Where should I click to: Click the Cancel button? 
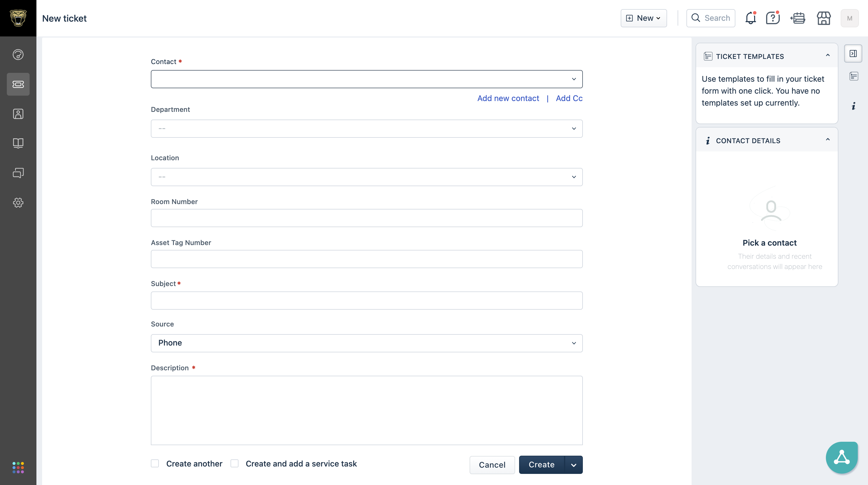coord(492,465)
